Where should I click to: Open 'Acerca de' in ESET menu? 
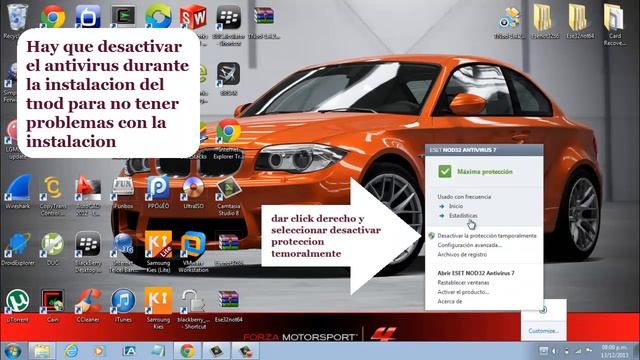[449, 301]
